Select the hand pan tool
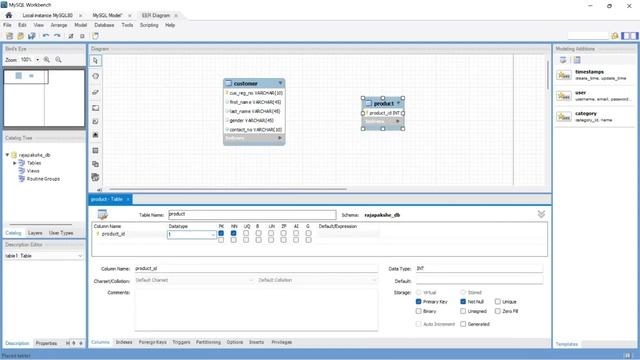 (96, 76)
